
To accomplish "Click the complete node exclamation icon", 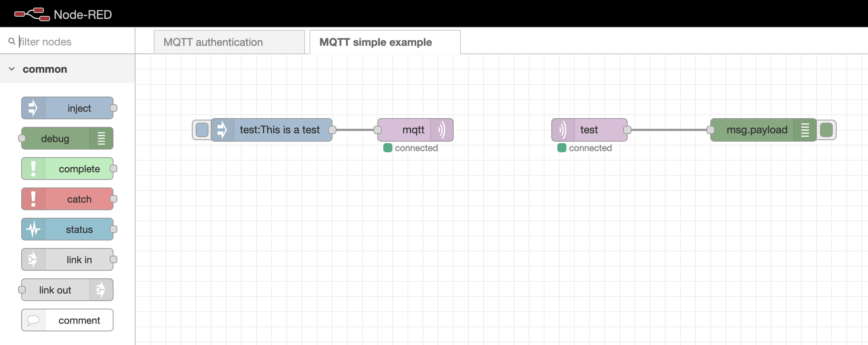I will 33,169.
